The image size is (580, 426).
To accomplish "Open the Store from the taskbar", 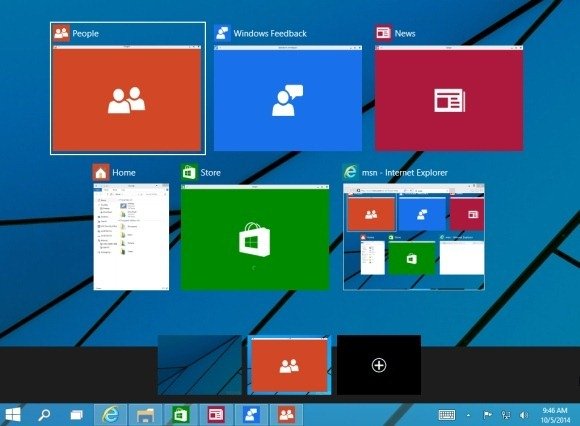I will point(181,415).
